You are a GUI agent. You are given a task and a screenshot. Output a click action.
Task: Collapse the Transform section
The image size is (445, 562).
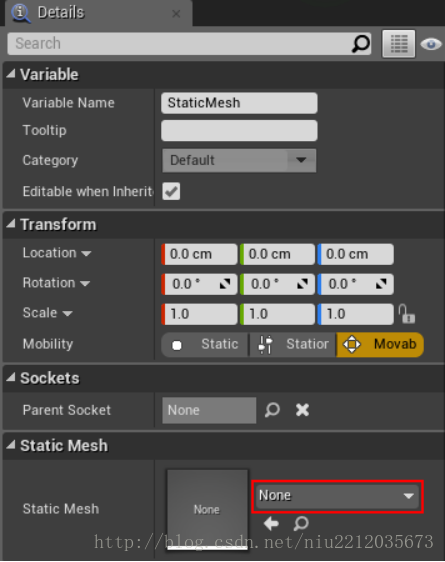click(x=11, y=224)
